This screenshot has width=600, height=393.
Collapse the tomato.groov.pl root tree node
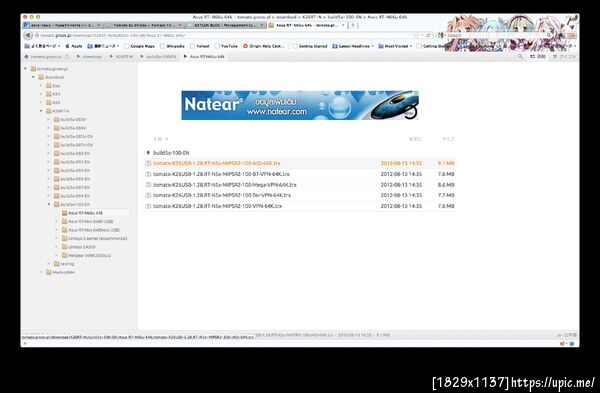point(26,69)
